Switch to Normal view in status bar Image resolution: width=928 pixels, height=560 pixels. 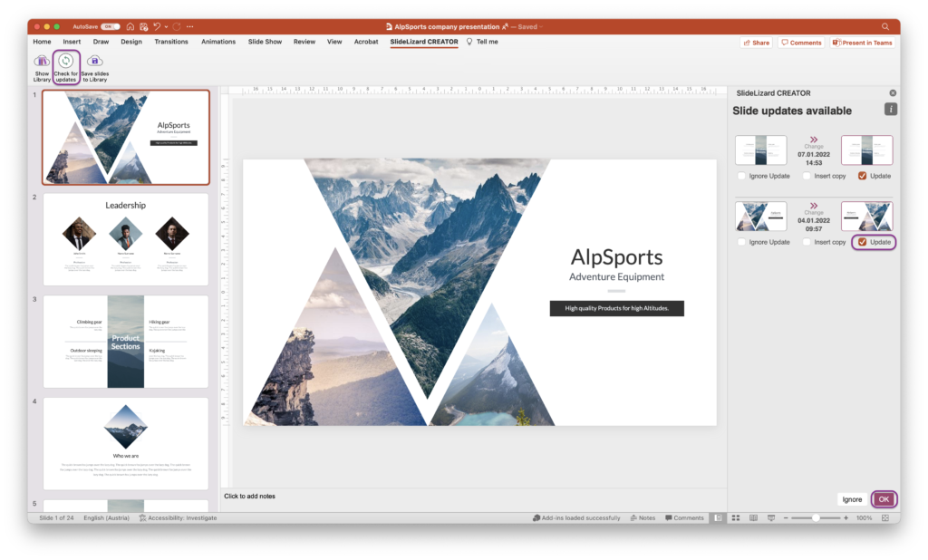pos(718,518)
